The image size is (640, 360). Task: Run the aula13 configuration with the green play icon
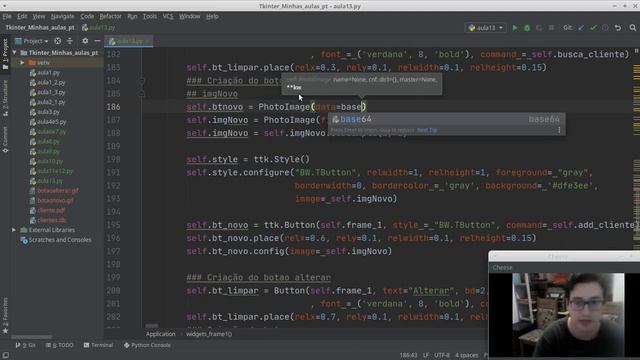point(515,28)
